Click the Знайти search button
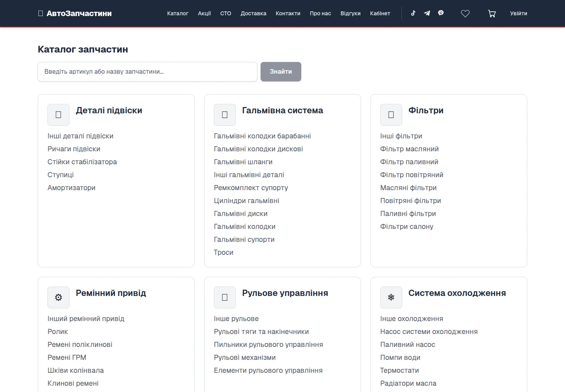The image size is (565, 392). tap(281, 72)
